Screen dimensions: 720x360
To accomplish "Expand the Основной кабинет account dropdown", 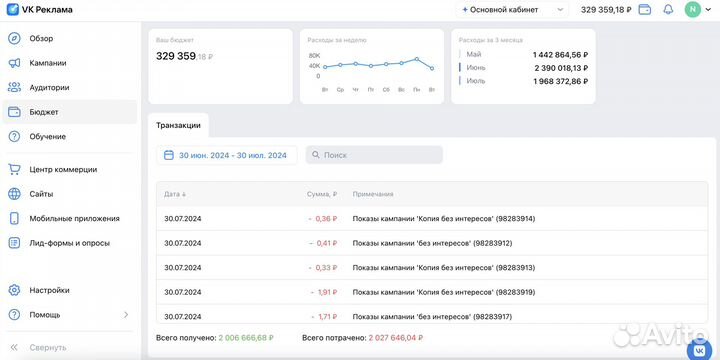I will pos(512,10).
